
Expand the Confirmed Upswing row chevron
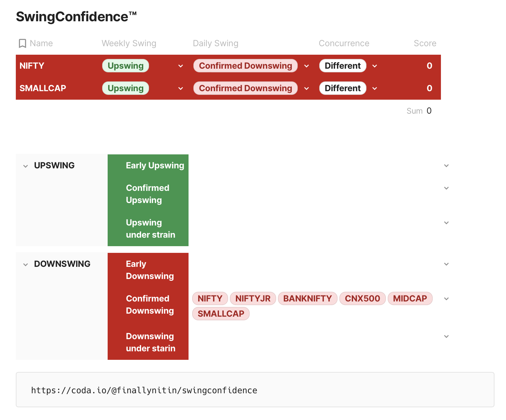tap(446, 188)
